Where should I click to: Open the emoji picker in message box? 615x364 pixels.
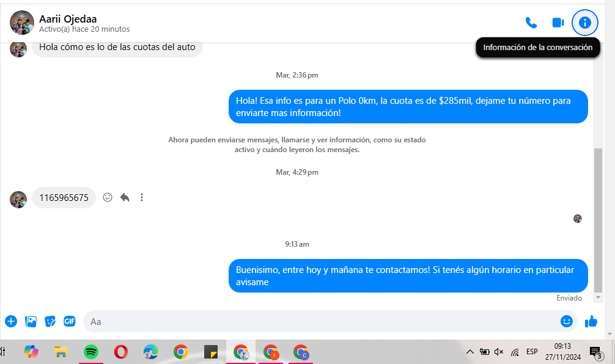tap(566, 321)
